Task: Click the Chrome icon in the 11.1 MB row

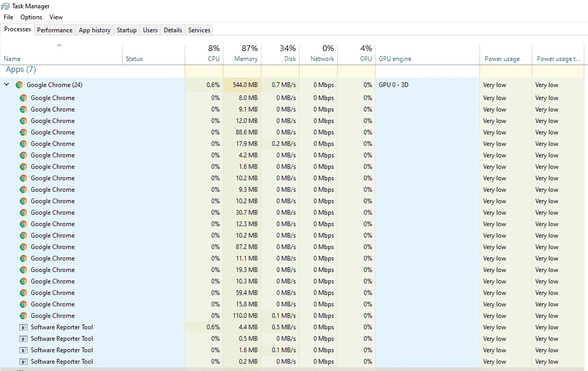Action: pyautogui.click(x=23, y=258)
